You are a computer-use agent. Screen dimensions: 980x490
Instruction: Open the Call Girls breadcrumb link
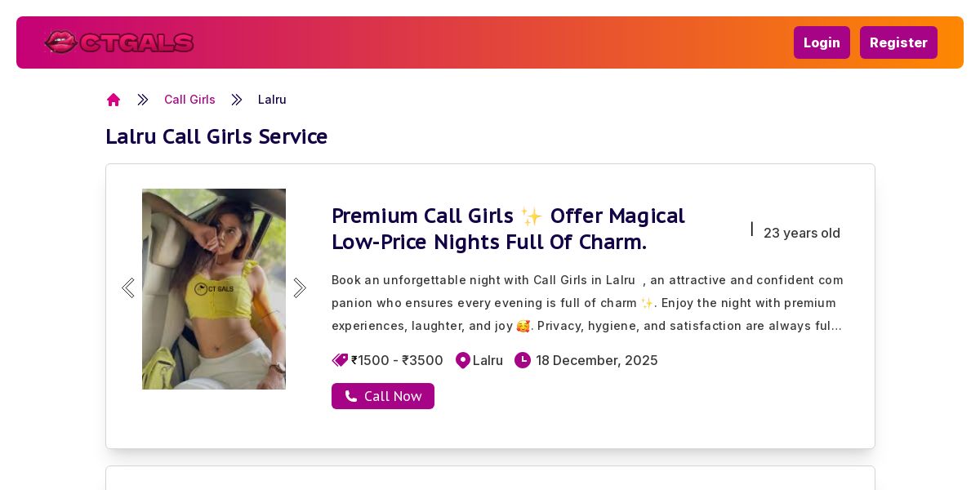point(189,100)
